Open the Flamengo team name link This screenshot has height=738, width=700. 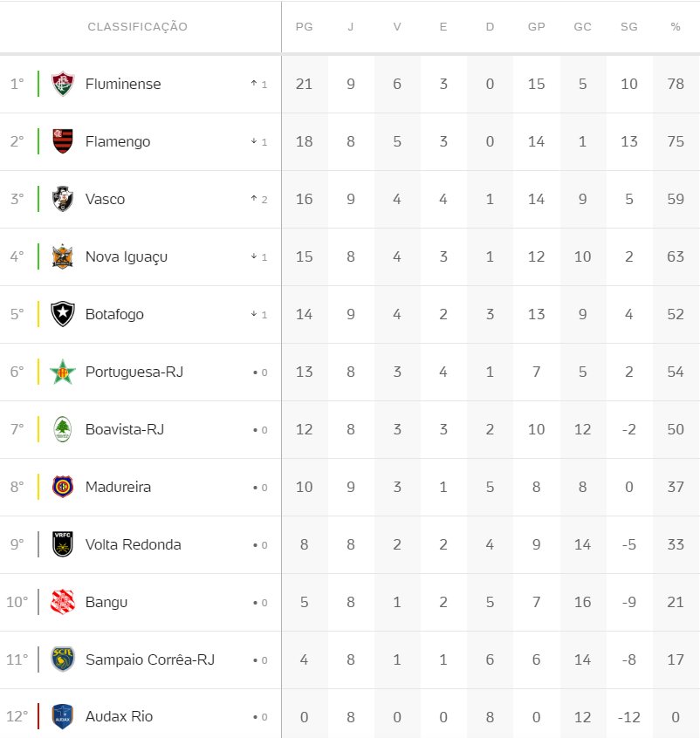(x=118, y=141)
